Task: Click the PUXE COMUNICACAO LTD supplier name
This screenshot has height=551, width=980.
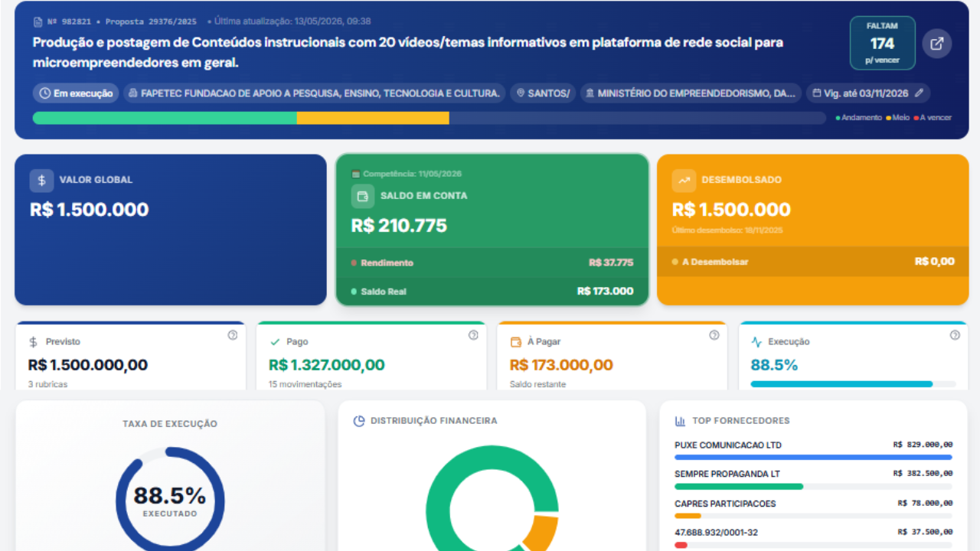Action: (728, 445)
